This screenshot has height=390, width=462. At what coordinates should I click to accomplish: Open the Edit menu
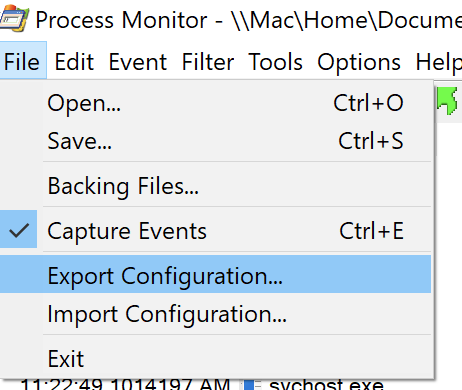pos(74,62)
